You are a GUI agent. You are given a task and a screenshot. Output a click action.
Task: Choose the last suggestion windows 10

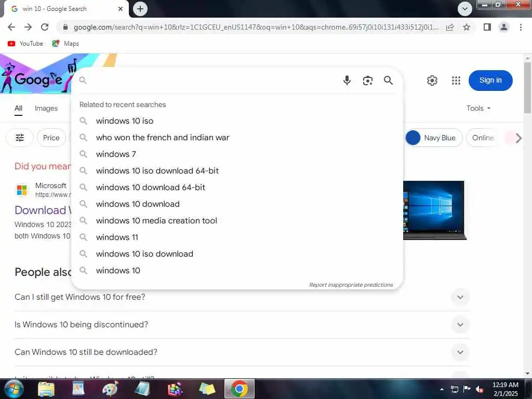(237, 270)
